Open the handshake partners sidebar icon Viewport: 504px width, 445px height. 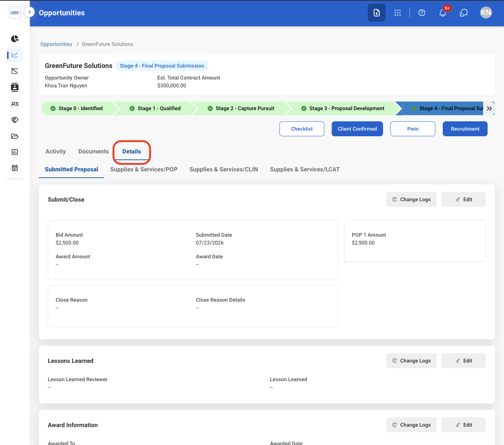tap(15, 120)
